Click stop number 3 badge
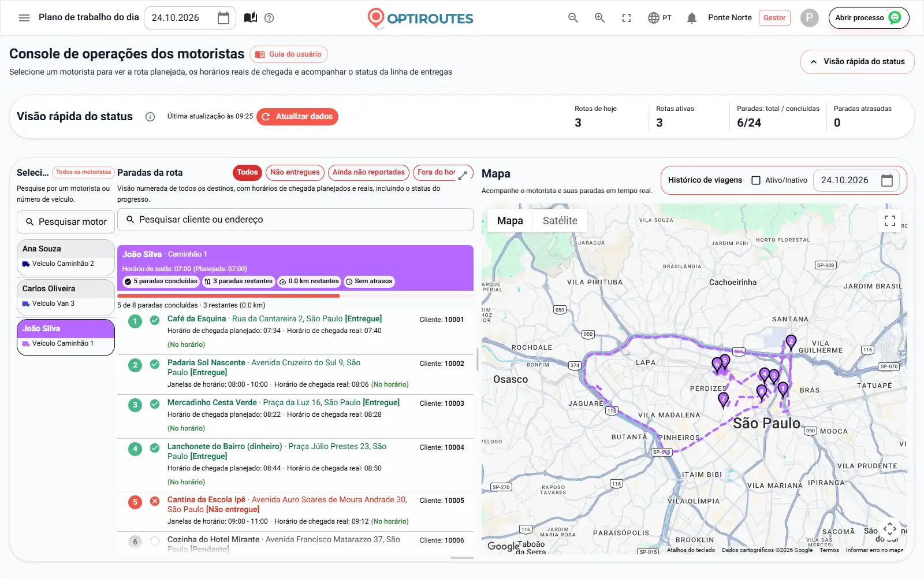Viewport: 924px width, 578px height. tap(135, 405)
